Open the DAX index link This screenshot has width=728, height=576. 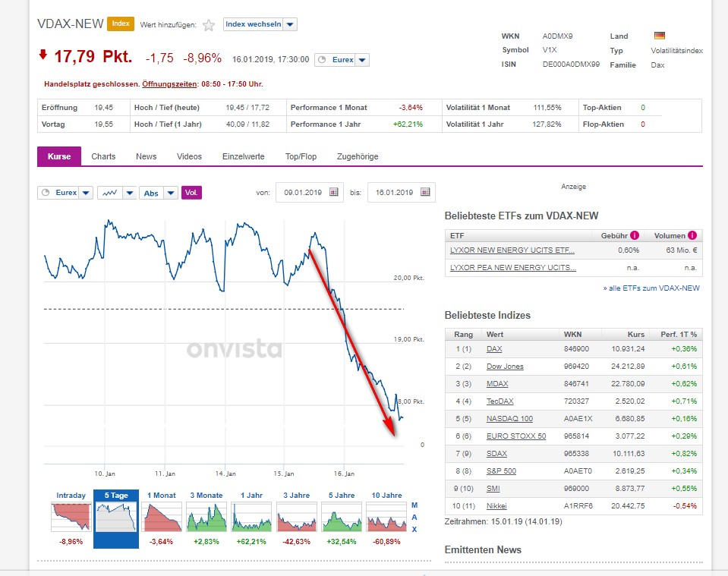[494, 348]
